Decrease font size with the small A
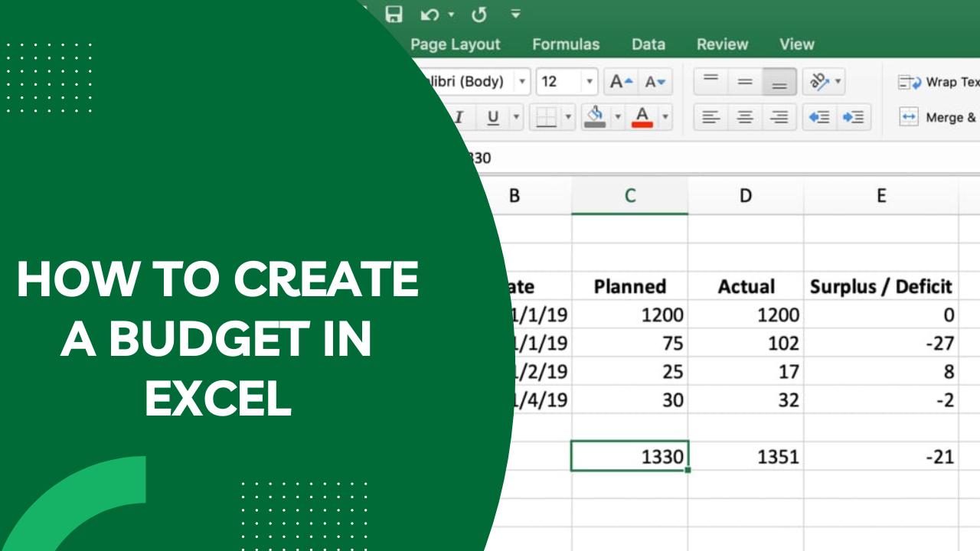The image size is (980, 551). click(655, 81)
